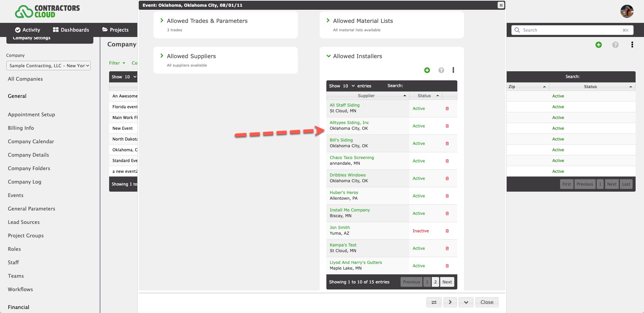Click the Close button in dialog
The width and height of the screenshot is (644, 313).
(x=487, y=302)
